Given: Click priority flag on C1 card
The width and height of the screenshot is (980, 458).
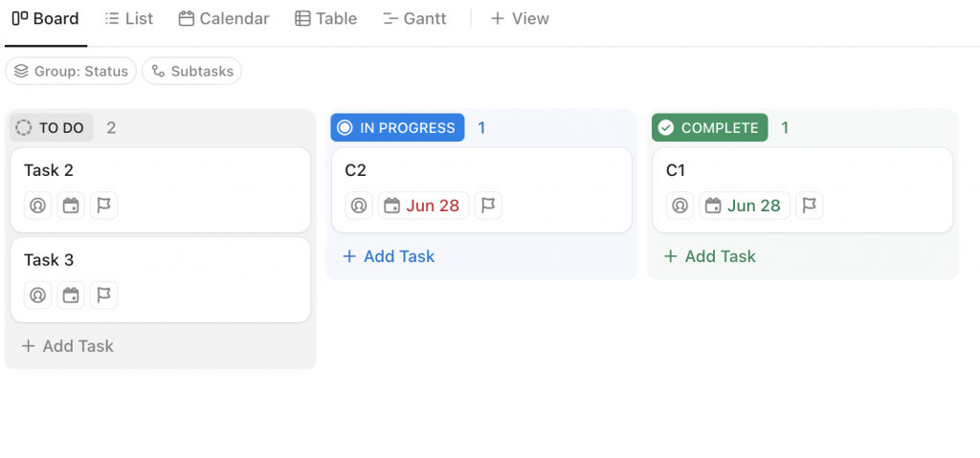Looking at the screenshot, I should click(x=810, y=206).
